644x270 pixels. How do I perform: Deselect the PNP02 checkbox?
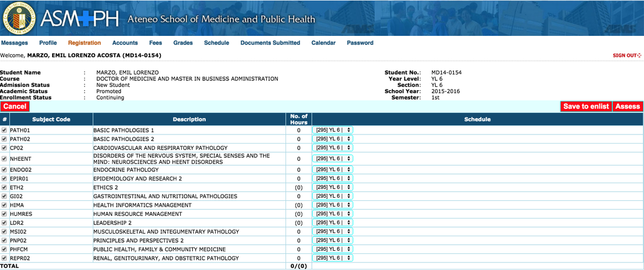[4, 240]
